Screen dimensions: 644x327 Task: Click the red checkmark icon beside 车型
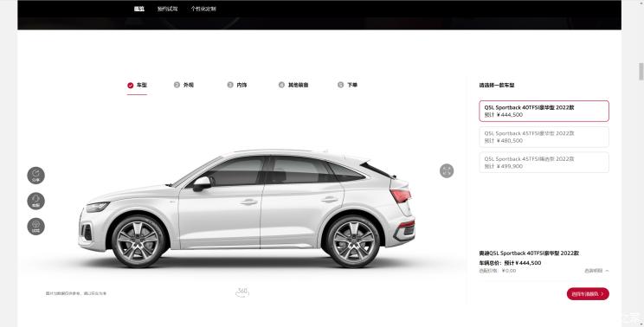130,86
